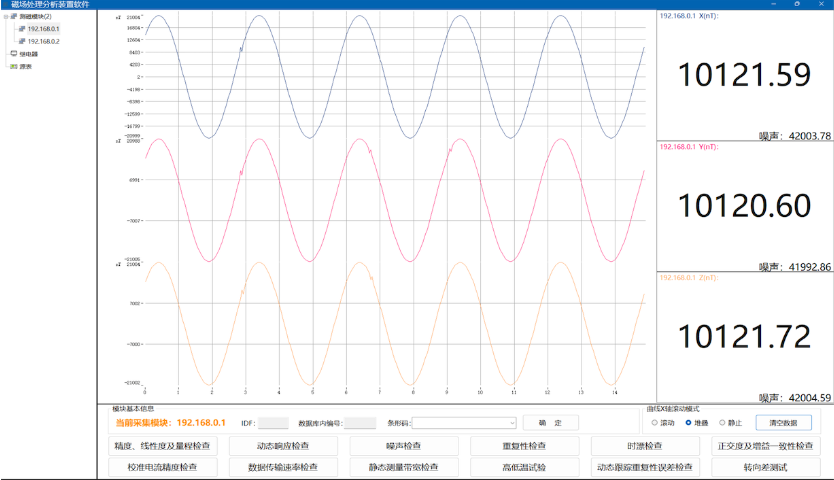
Task: Start 动态响应检查 dynamic response check
Action: click(x=283, y=446)
